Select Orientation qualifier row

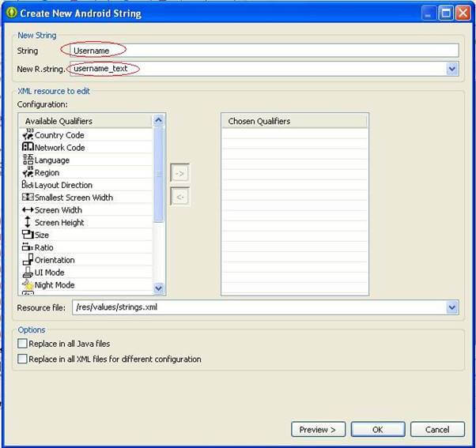[x=85, y=260]
